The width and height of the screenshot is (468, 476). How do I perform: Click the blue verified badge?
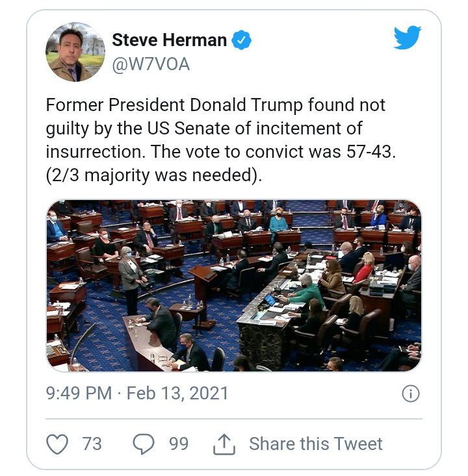point(242,40)
